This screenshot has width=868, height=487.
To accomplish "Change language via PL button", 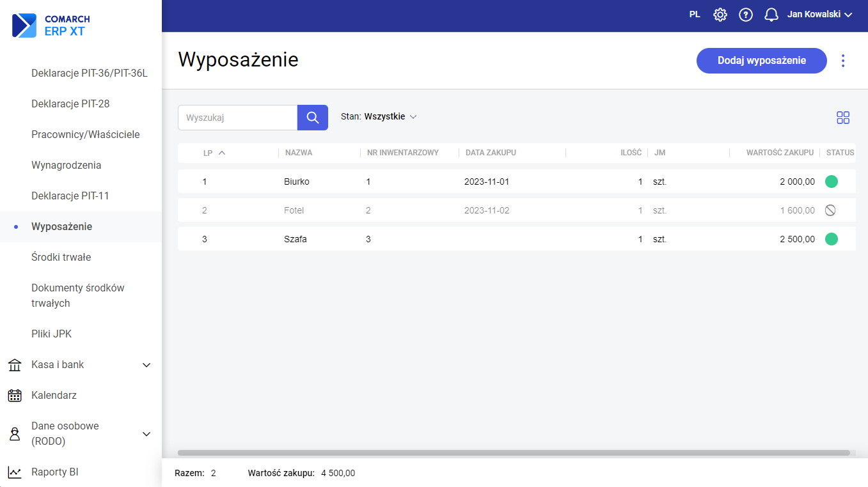I will tap(695, 15).
